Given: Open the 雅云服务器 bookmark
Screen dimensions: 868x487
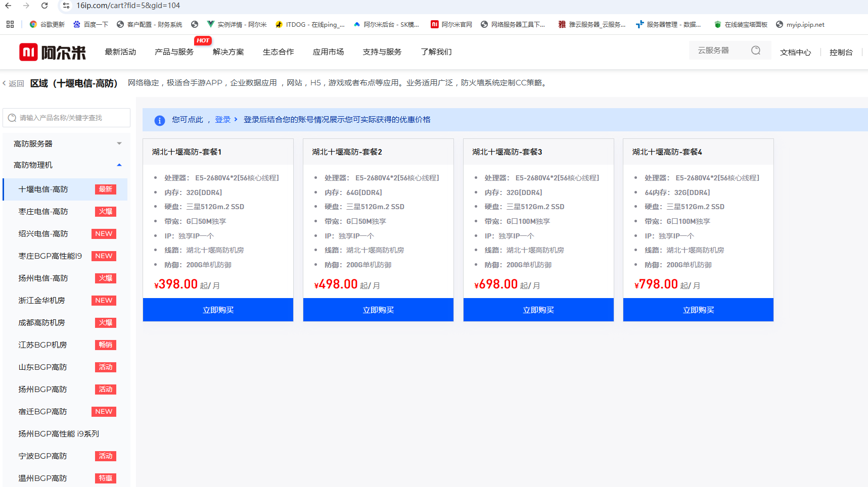Looking at the screenshot, I should 592,24.
